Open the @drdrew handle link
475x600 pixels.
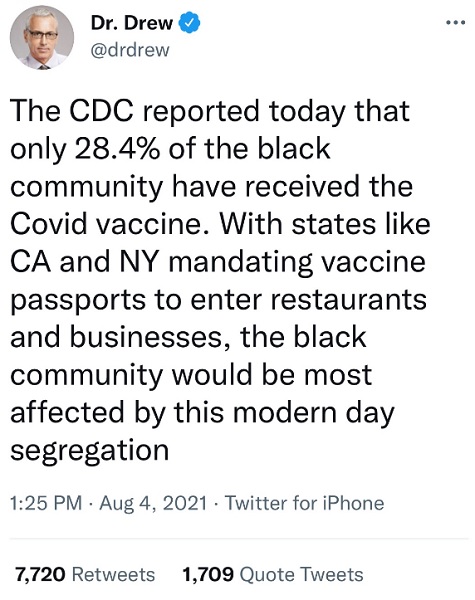130,50
